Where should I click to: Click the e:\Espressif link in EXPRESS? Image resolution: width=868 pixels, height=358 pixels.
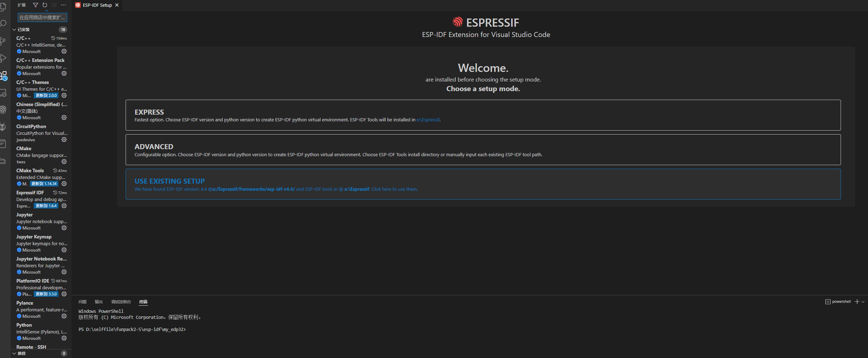(428, 120)
